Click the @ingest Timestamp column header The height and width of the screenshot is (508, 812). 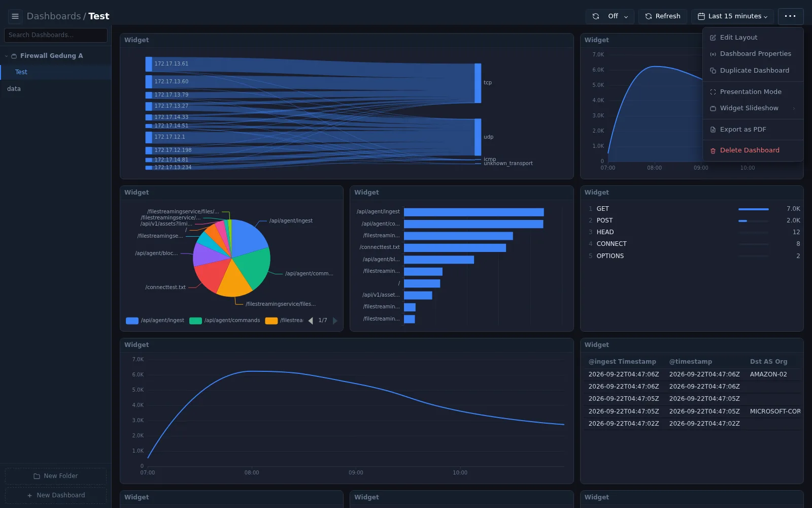click(622, 362)
